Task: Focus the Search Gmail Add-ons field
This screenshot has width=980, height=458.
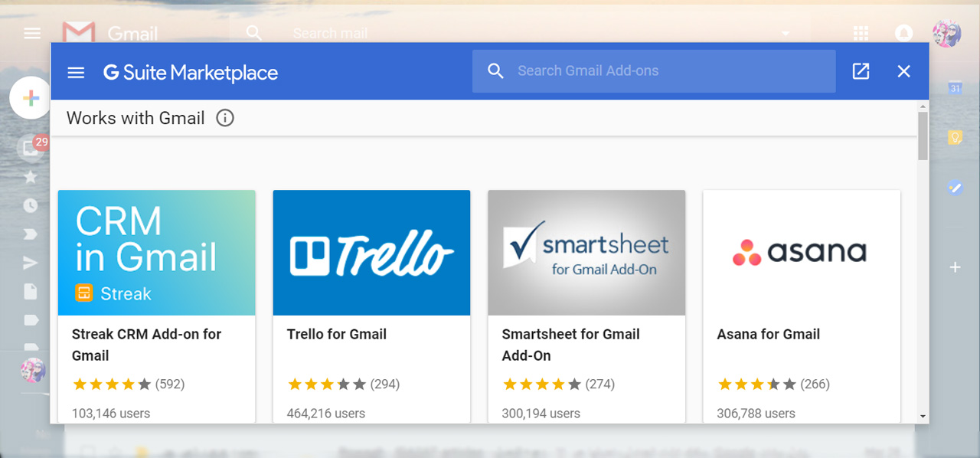Action: point(654,71)
